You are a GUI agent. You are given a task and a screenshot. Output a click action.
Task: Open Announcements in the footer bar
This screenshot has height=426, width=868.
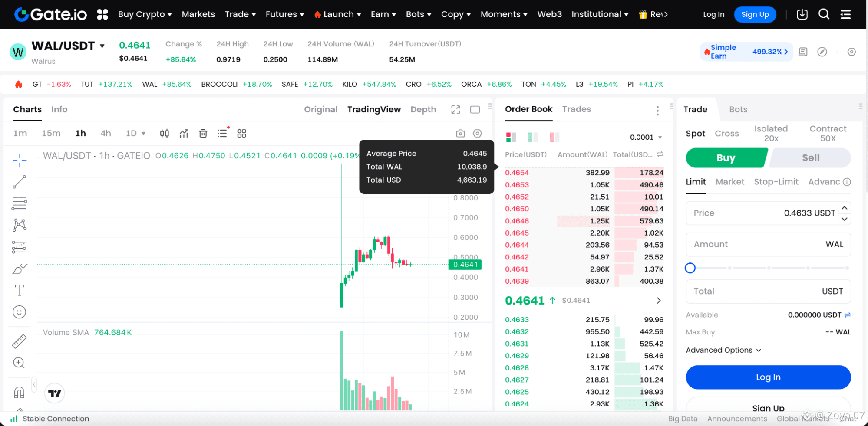click(737, 419)
